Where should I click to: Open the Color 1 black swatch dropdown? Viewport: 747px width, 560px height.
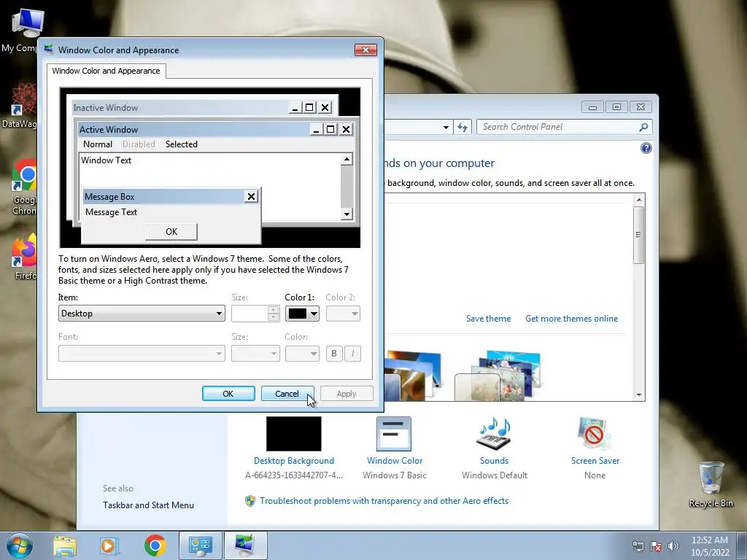[x=302, y=314]
